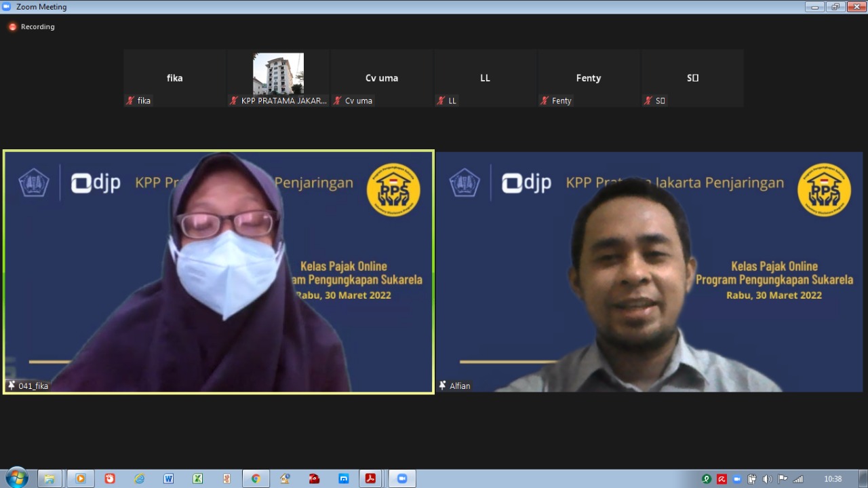Click the red Recording indicator icon
868x488 pixels.
12,27
